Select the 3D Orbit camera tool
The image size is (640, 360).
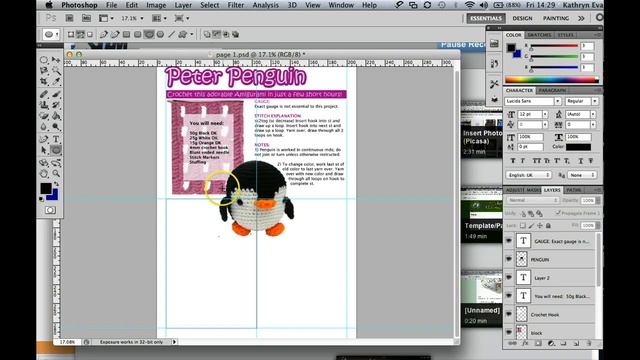tap(56, 163)
